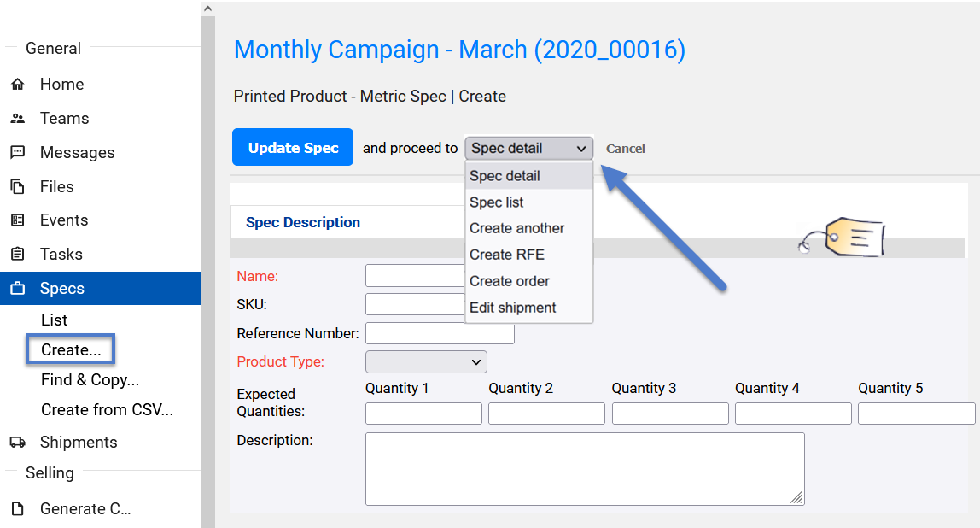Viewport: 980px width, 528px height.
Task: Click the price tag illustration icon
Action: pos(842,238)
